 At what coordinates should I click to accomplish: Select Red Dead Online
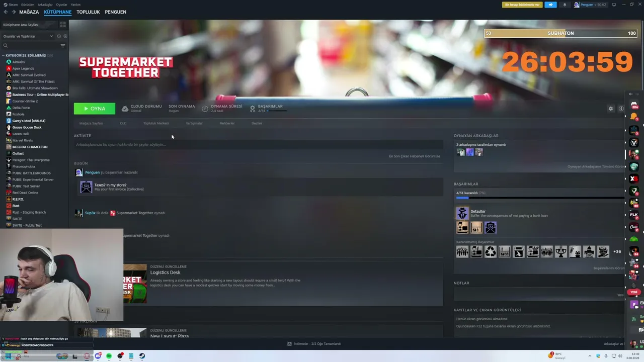pyautogui.click(x=25, y=193)
